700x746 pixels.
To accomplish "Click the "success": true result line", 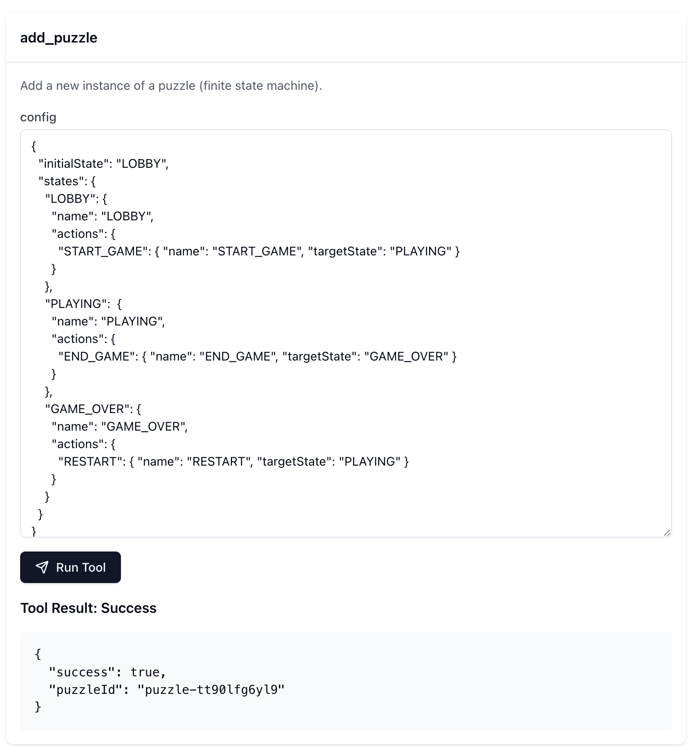I will 107,672.
